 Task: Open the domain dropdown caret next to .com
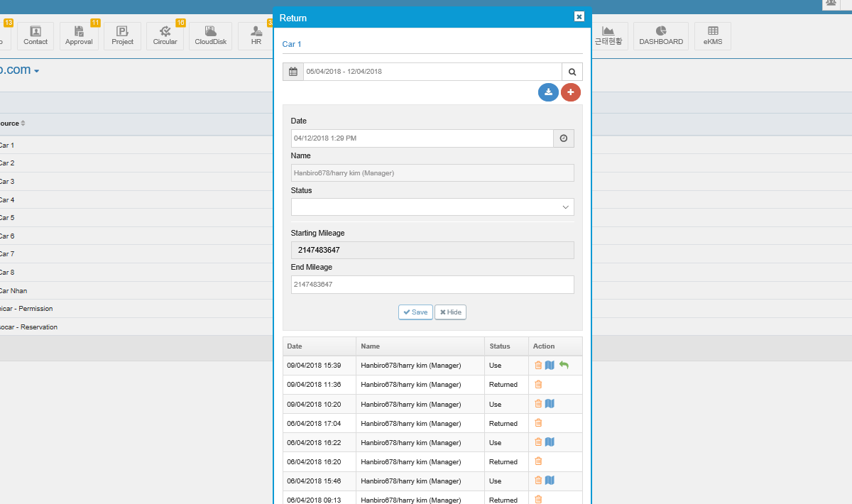36,71
